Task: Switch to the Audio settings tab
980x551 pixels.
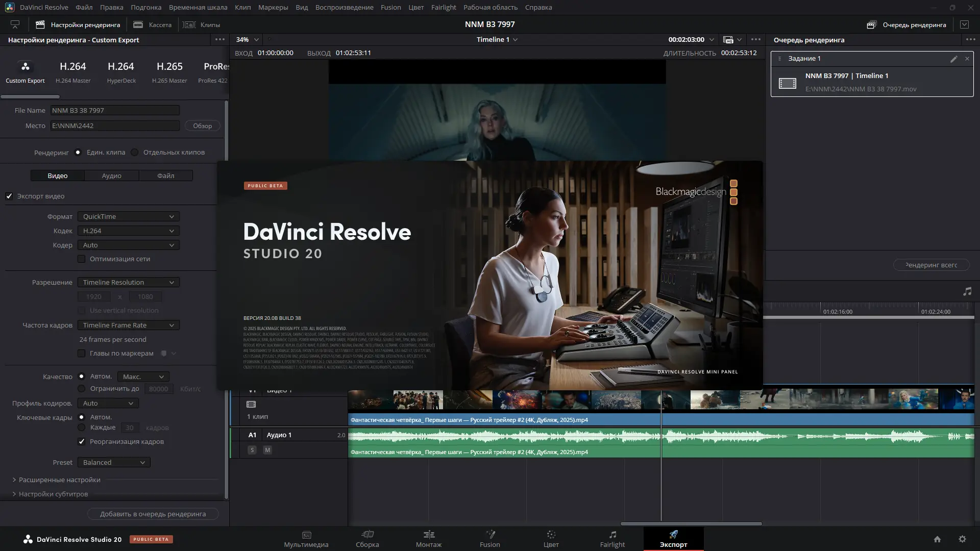Action: tap(111, 176)
